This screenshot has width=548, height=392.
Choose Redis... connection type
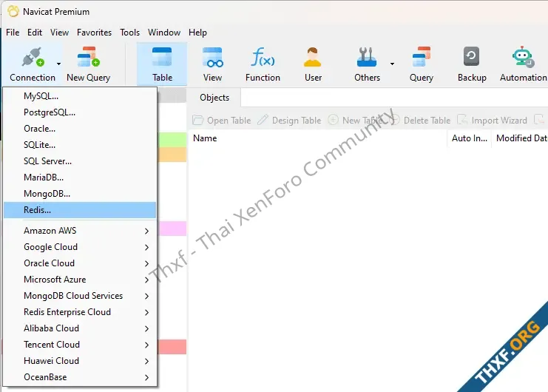(x=80, y=210)
